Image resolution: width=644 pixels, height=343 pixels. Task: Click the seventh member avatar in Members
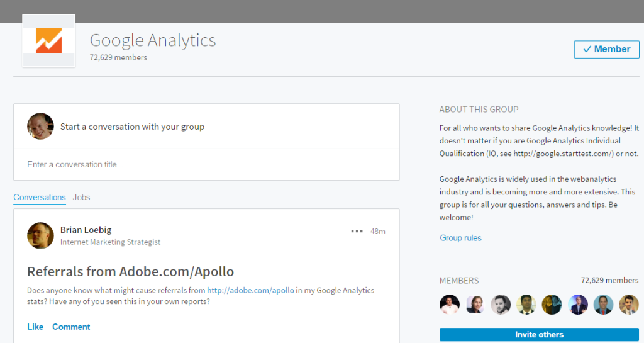pyautogui.click(x=603, y=305)
